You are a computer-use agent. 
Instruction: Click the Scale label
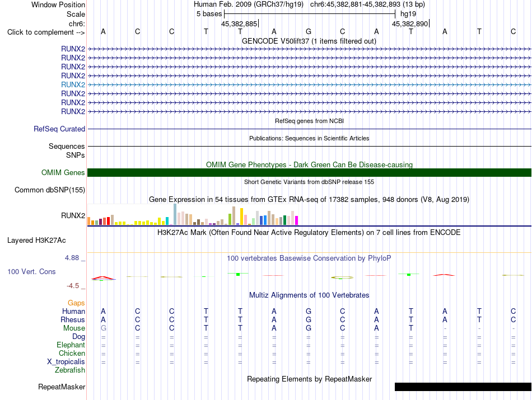[76, 14]
